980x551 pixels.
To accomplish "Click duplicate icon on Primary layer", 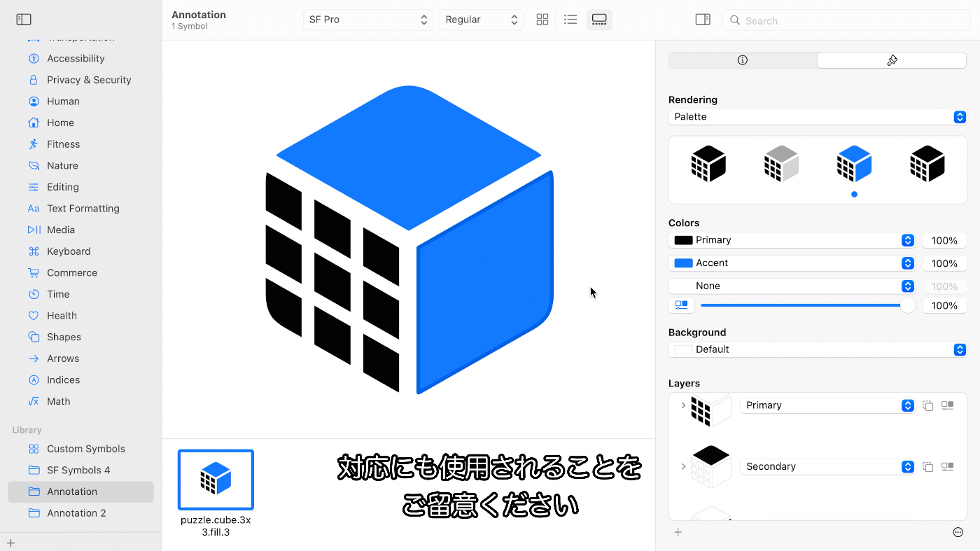I will click(927, 405).
